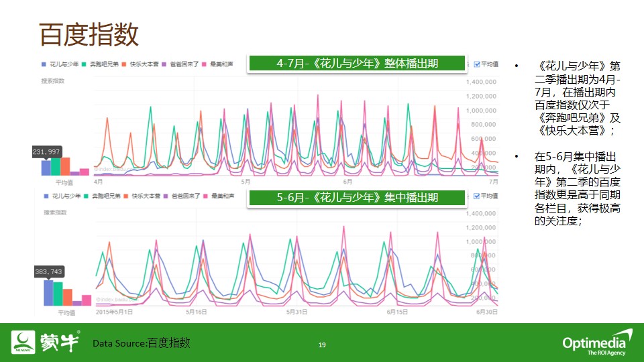Click the blue average bar in top chart

(x=46, y=168)
